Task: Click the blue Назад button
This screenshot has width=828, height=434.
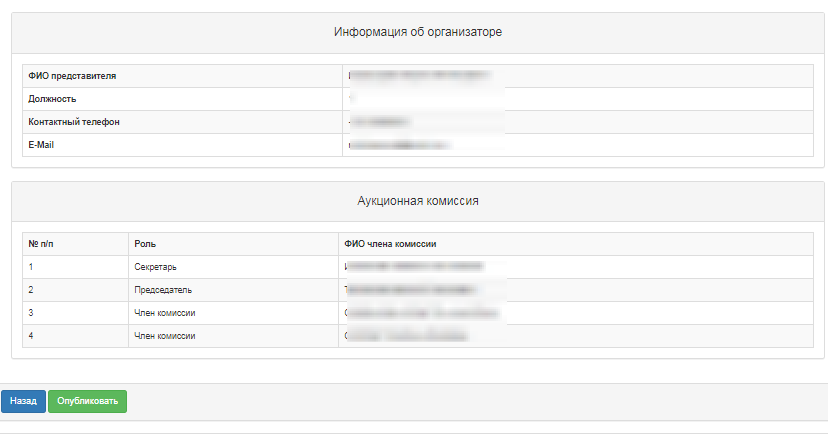Action: point(23,401)
